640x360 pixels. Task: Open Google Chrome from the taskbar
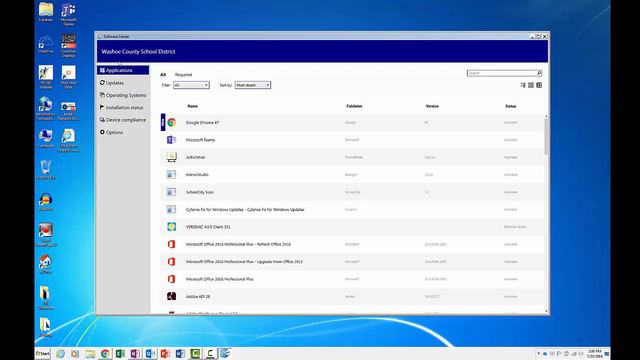pyautogui.click(x=105, y=353)
